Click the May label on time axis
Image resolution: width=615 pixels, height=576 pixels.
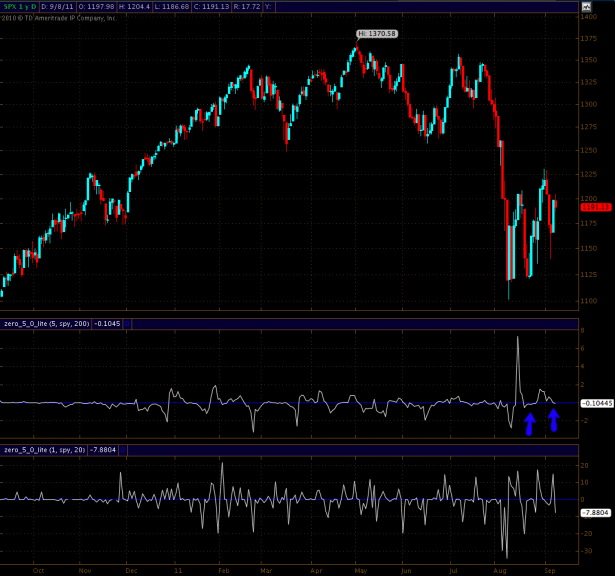click(361, 571)
